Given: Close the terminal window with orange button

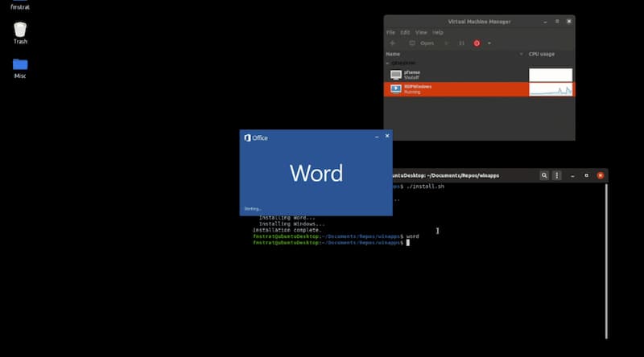Looking at the screenshot, I should 601,175.
